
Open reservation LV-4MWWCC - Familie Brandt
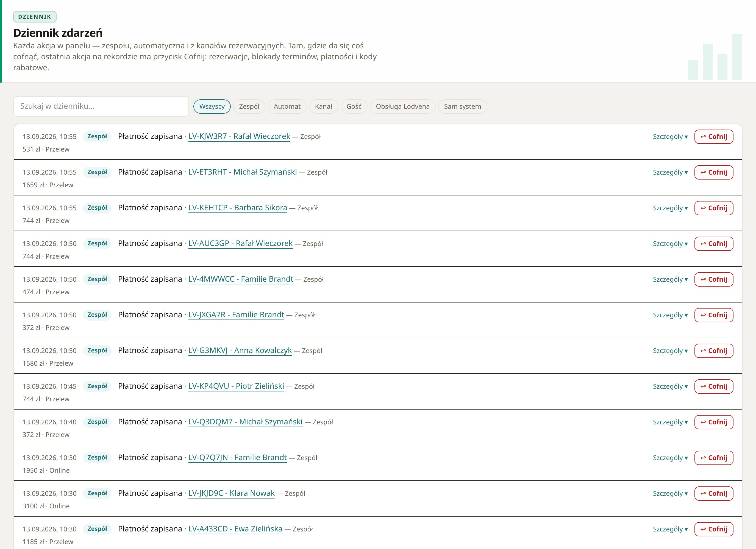coord(241,279)
